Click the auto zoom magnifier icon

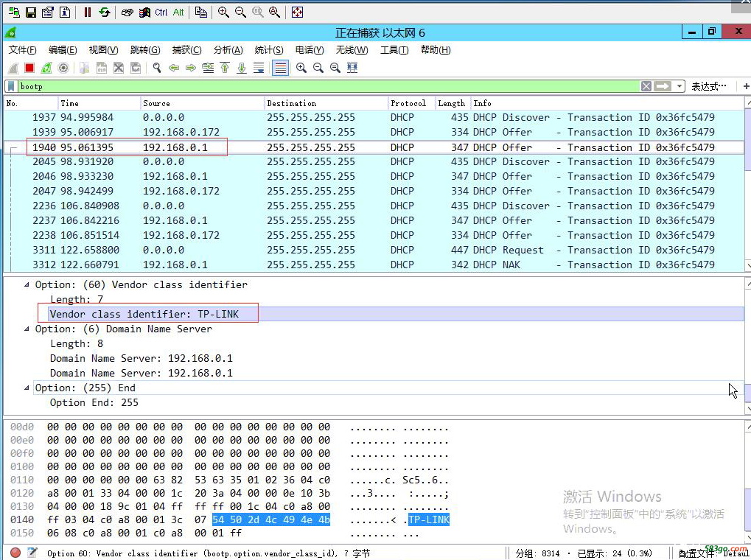274,13
